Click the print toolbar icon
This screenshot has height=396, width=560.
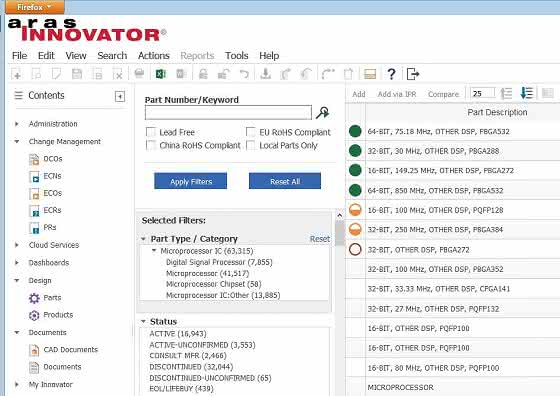point(139,74)
